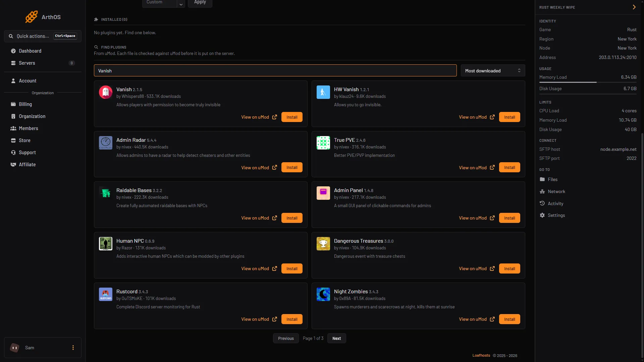Install the HW Vanish plugin
This screenshot has width=644, height=362.
[509, 117]
